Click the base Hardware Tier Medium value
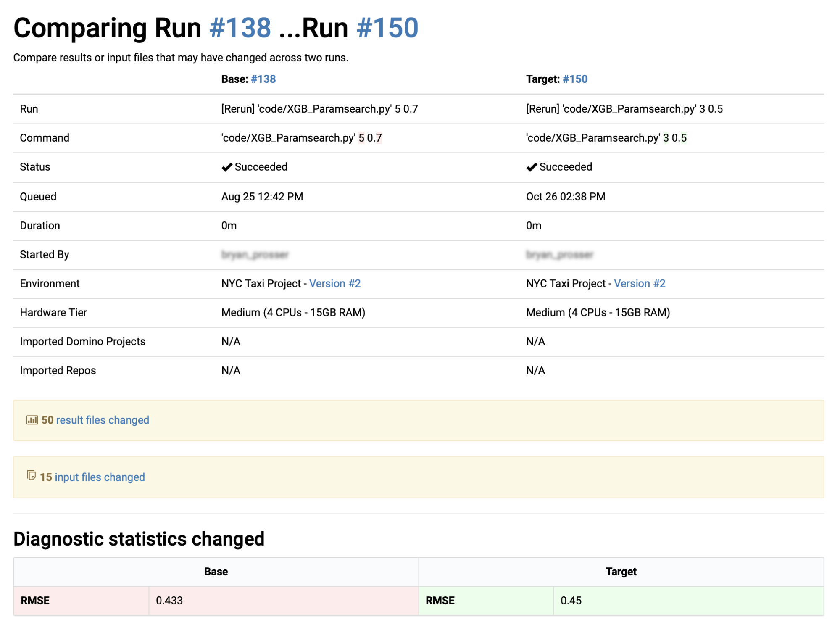This screenshot has height=630, width=840. point(293,313)
